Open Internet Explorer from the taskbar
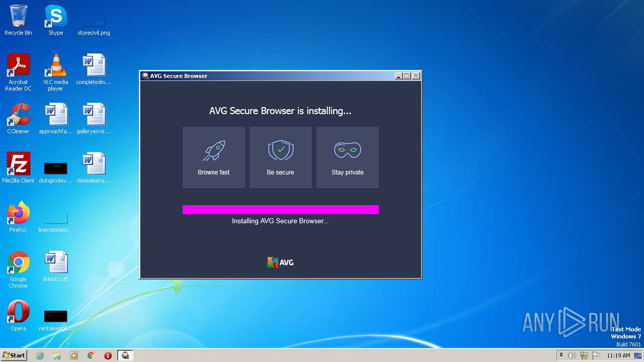Screen dimensions: 644x362 pyautogui.click(x=40, y=355)
